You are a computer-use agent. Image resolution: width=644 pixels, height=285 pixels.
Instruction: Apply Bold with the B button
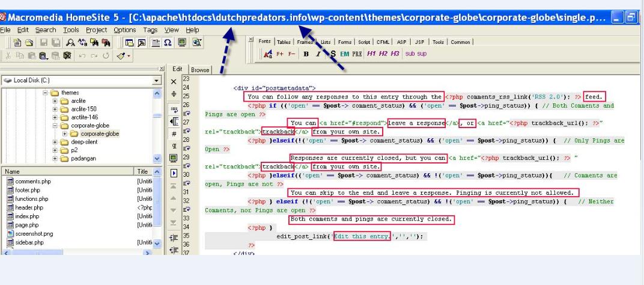[306, 54]
